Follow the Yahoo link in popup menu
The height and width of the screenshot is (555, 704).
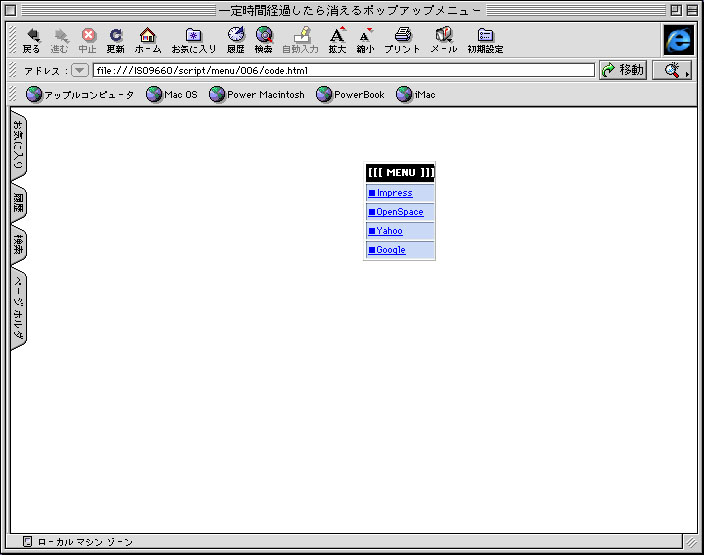386,231
